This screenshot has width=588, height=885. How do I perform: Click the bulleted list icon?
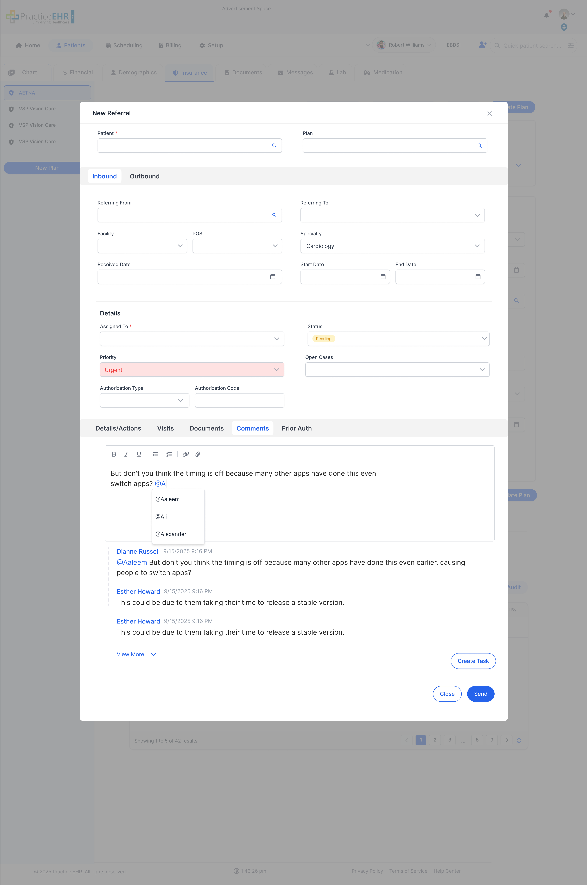(x=155, y=454)
